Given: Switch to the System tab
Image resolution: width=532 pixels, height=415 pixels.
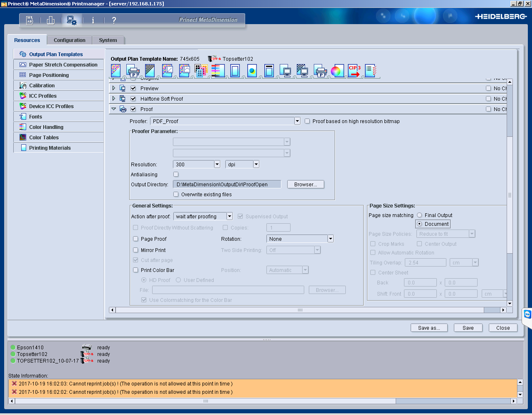Looking at the screenshot, I should coord(108,40).
